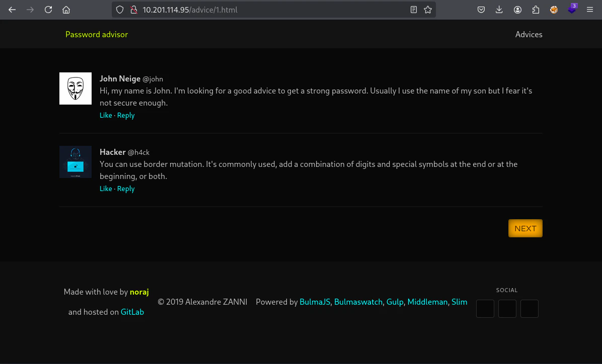This screenshot has width=602, height=364.
Task: Open the GitLab hosting link
Action: click(132, 312)
